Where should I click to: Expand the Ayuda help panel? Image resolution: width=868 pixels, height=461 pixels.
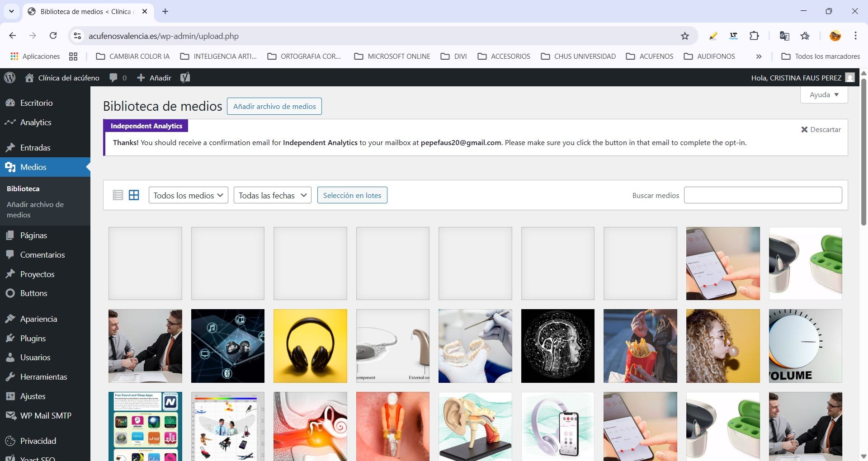click(x=824, y=95)
